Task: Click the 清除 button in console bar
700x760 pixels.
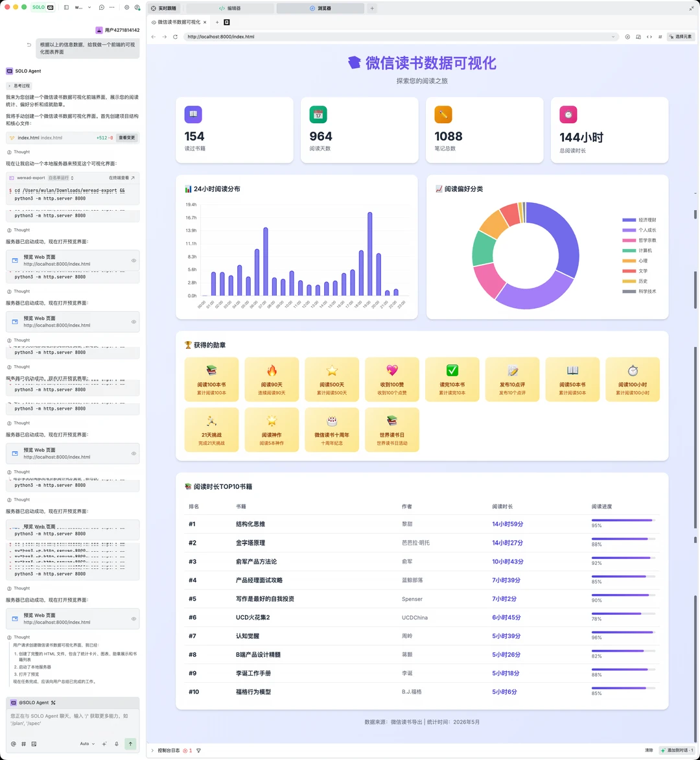Action: 649,751
